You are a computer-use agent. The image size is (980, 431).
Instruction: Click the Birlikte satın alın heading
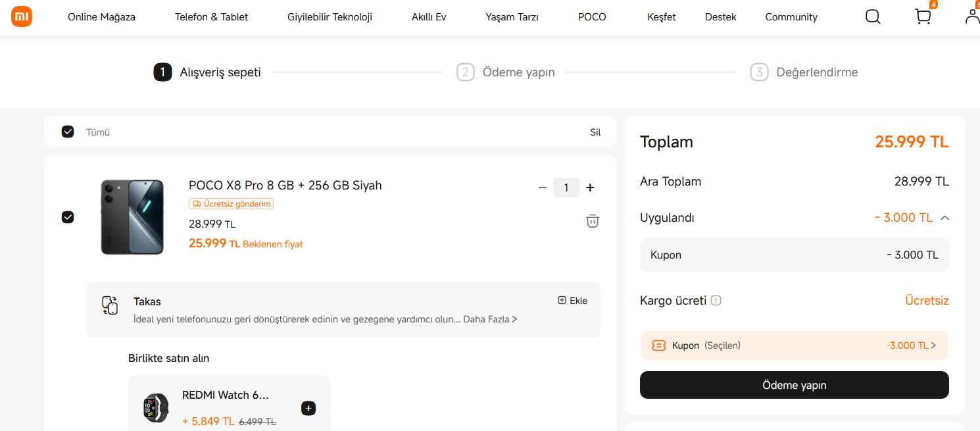[x=169, y=359]
